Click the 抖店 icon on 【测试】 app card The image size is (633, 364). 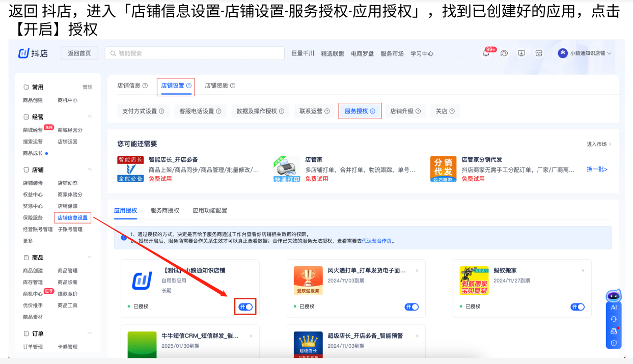pyautogui.click(x=142, y=281)
